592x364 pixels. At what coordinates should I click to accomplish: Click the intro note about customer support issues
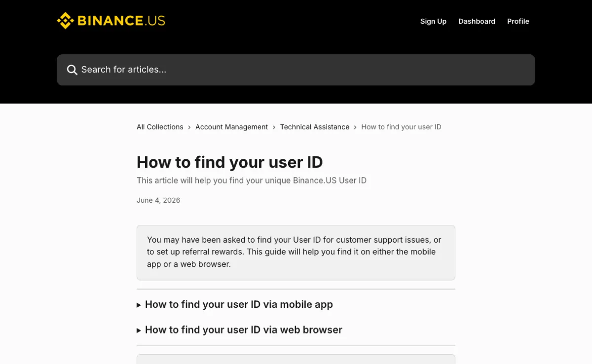(296, 253)
